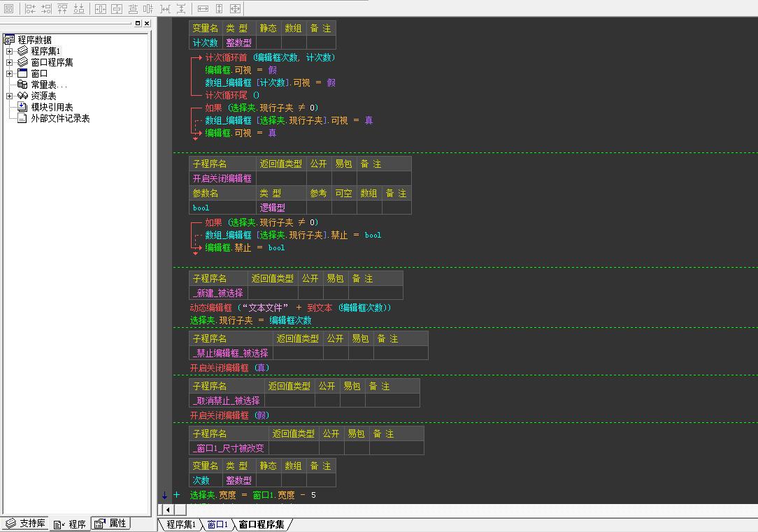Click the make same height icon
This screenshot has height=532, width=758.
click(219, 8)
